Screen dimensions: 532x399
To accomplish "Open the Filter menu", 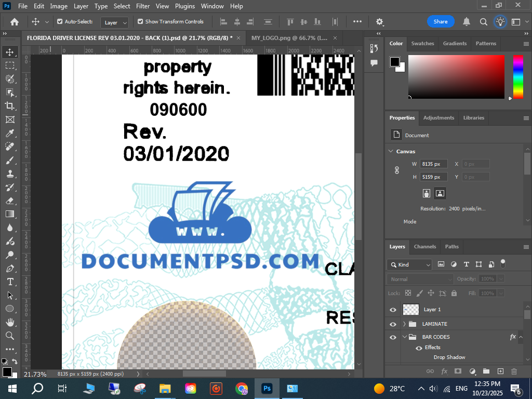I will 143,6.
